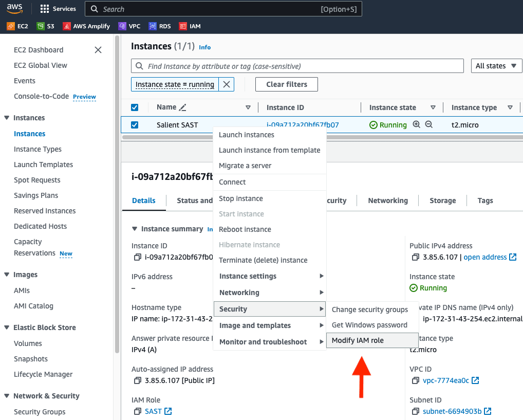Open VPC shortcut in favorites bar
The image size is (523, 420).
129,26
